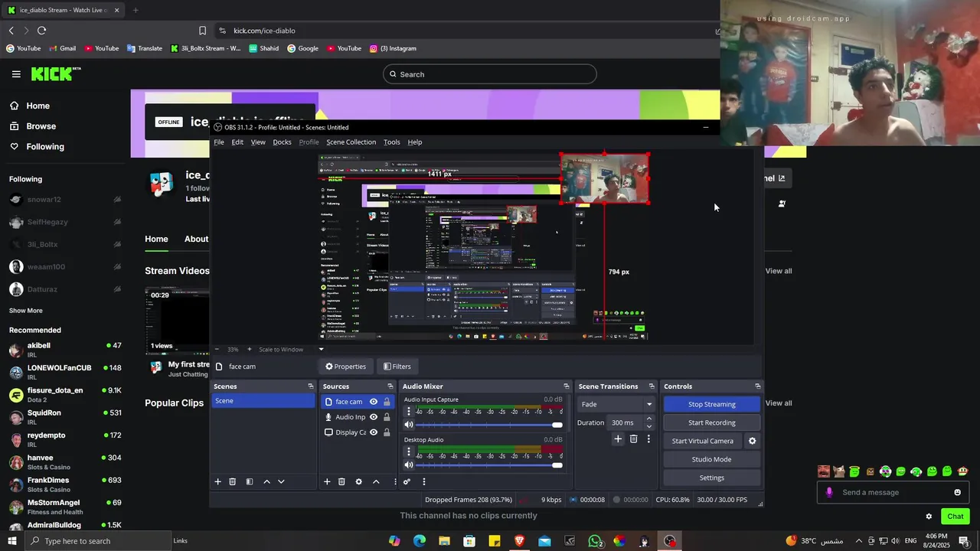
Task: Start Virtual Camera in OBS
Action: 703,441
